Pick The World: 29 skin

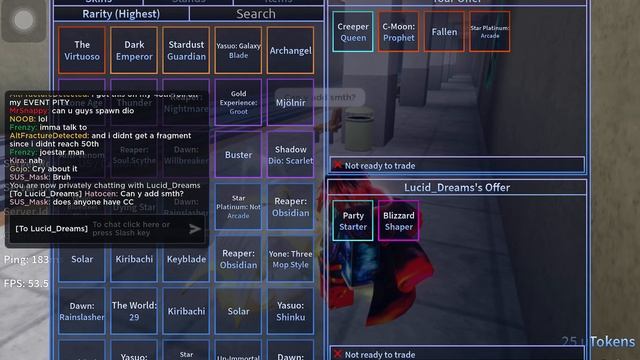point(134,311)
